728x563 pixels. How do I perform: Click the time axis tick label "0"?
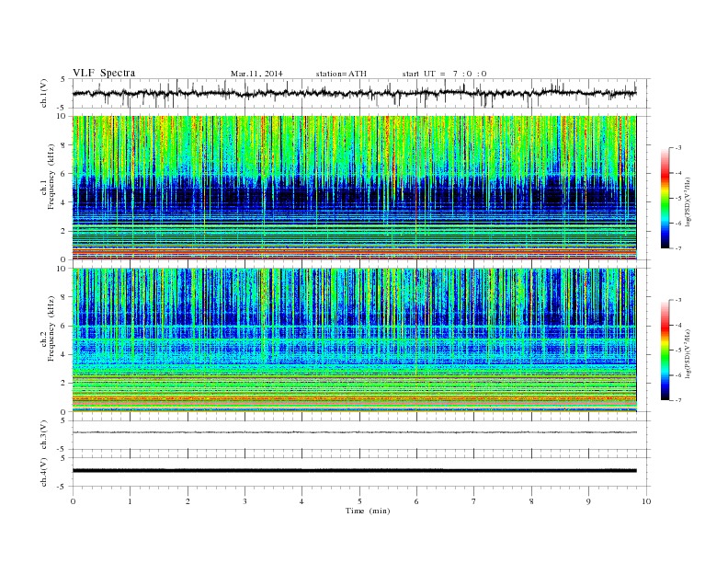73,501
